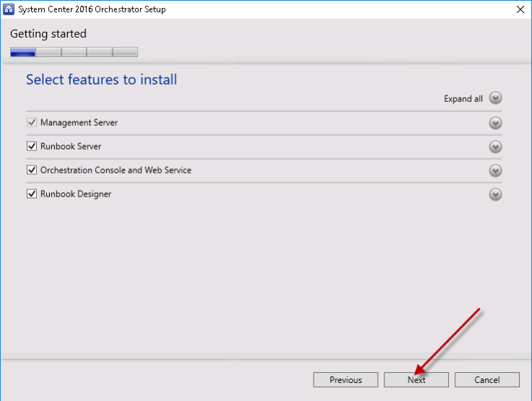This screenshot has width=532, height=401.
Task: Click the Expand all chevron icon
Action: pyautogui.click(x=495, y=99)
